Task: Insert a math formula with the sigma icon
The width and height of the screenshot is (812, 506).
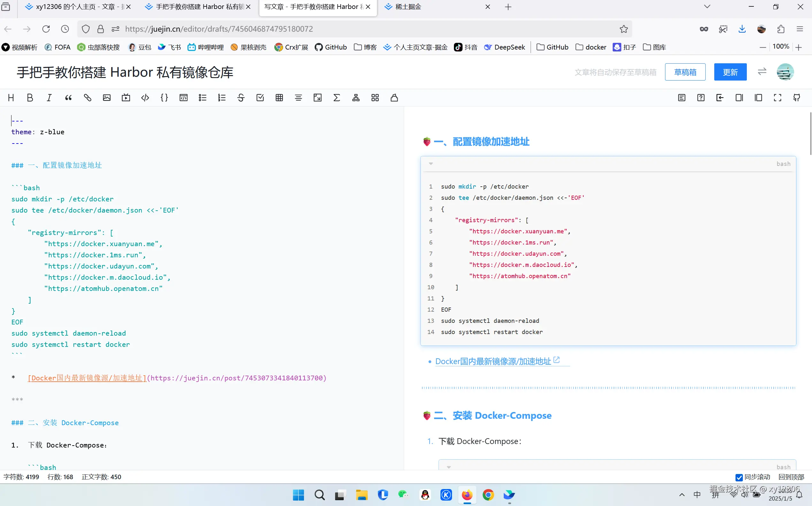Action: click(337, 98)
